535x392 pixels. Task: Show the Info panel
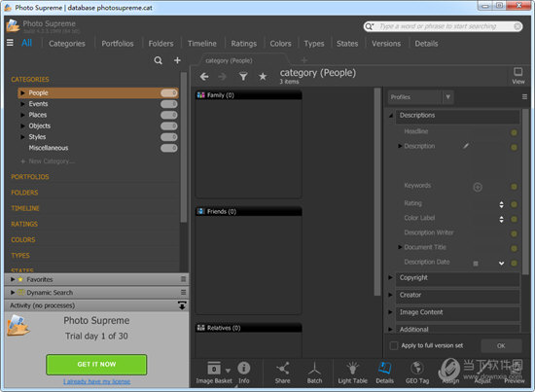point(243,373)
